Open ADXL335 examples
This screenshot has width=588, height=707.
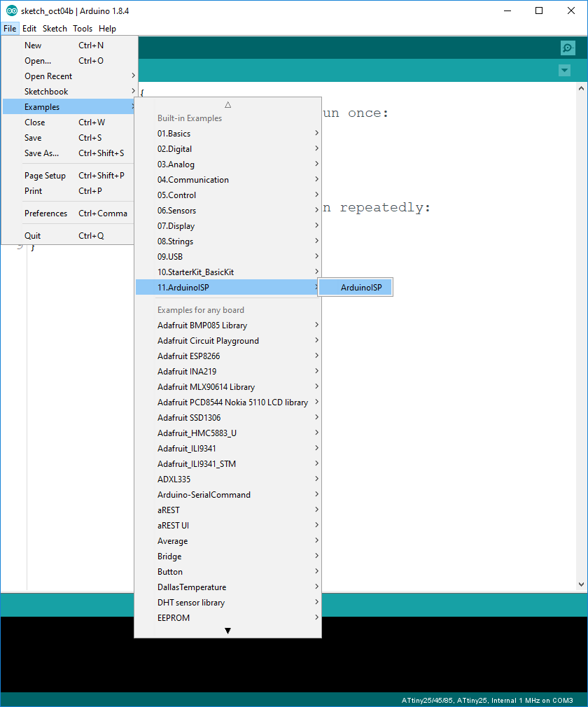(x=228, y=479)
